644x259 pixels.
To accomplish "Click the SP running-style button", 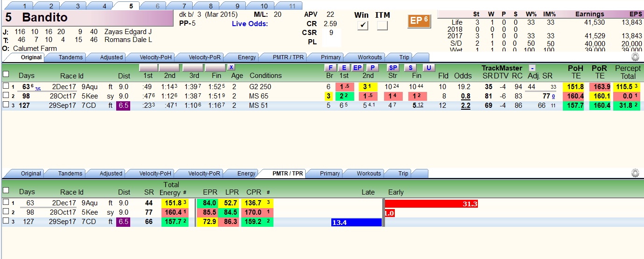I will 393,68.
